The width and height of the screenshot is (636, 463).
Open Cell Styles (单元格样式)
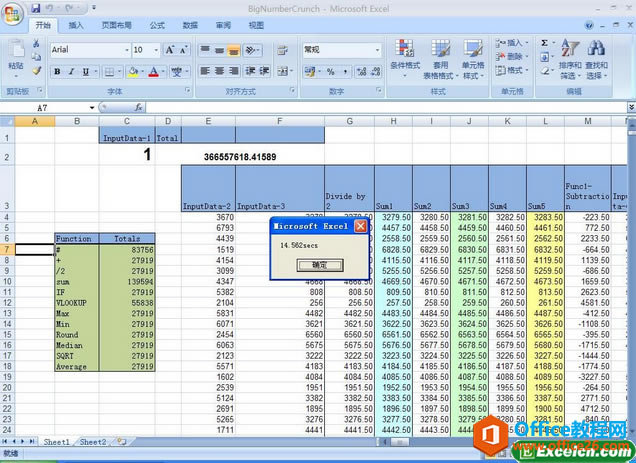pos(473,59)
